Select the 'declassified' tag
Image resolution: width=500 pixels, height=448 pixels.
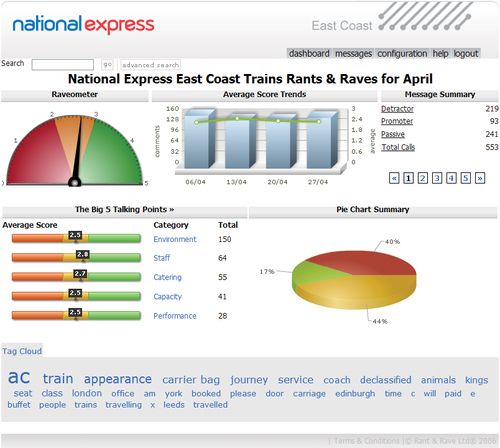click(x=386, y=380)
